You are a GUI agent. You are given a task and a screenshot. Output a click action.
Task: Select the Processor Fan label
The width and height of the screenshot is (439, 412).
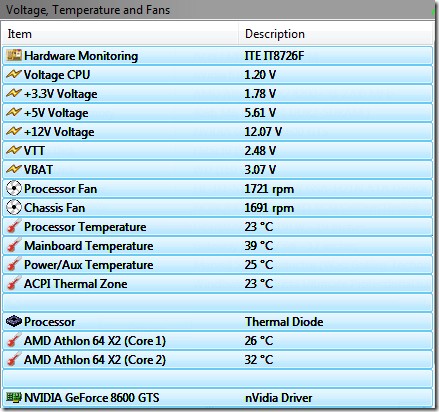pos(61,189)
